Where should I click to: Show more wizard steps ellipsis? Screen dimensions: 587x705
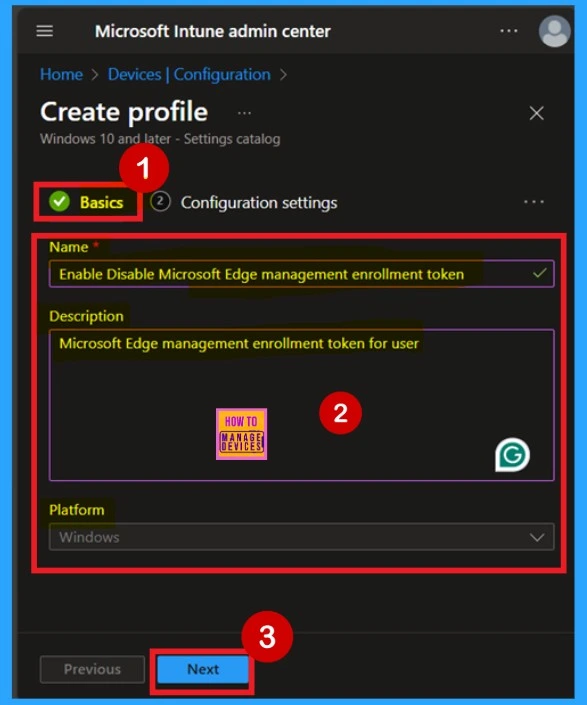point(534,202)
